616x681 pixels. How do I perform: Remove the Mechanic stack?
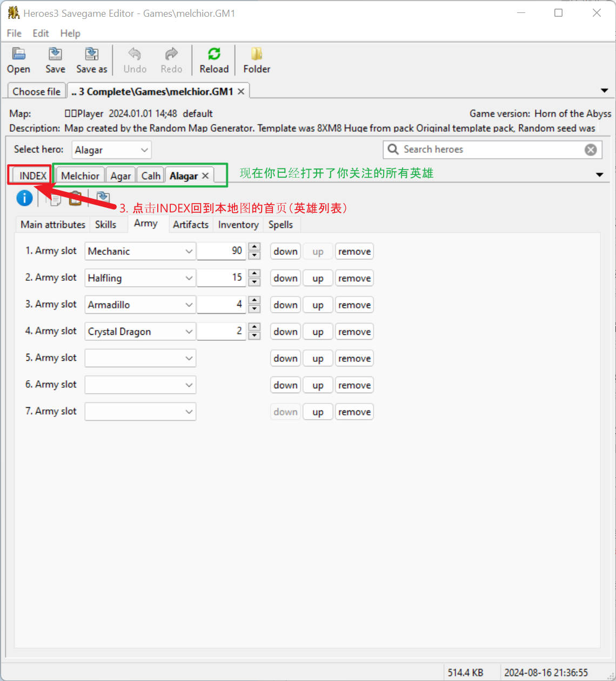click(354, 251)
